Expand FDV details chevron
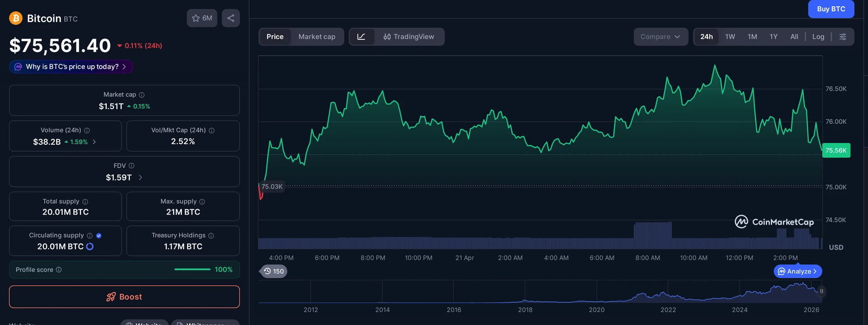Screen dimensions: 868x325 [140, 177]
